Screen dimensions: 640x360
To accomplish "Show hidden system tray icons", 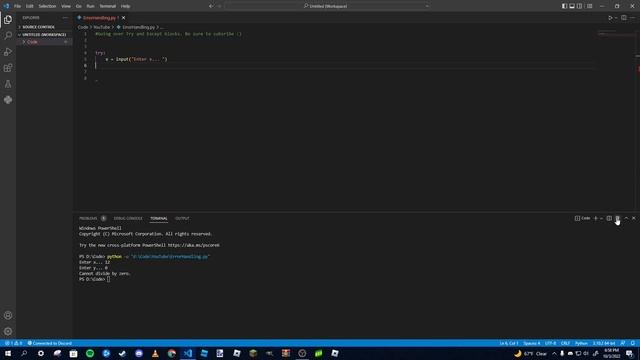I will (x=554, y=353).
